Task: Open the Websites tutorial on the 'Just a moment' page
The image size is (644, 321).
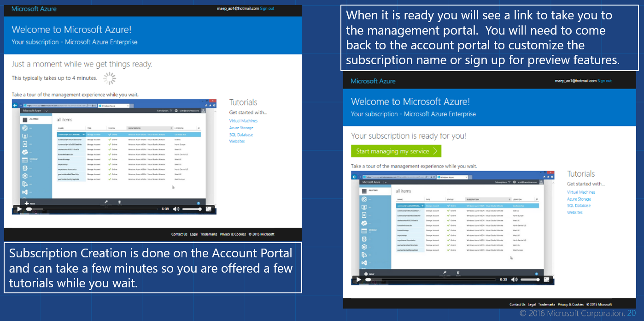Action: (237, 141)
